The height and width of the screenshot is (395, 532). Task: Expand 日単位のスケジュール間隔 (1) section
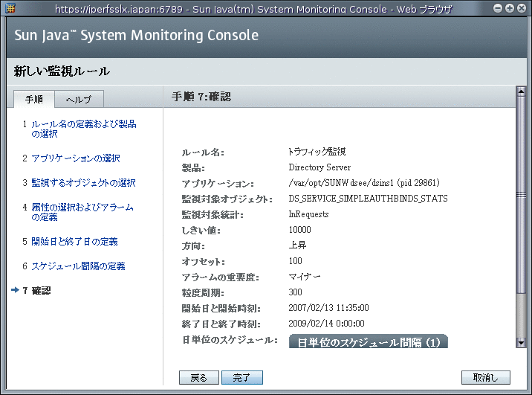click(369, 341)
